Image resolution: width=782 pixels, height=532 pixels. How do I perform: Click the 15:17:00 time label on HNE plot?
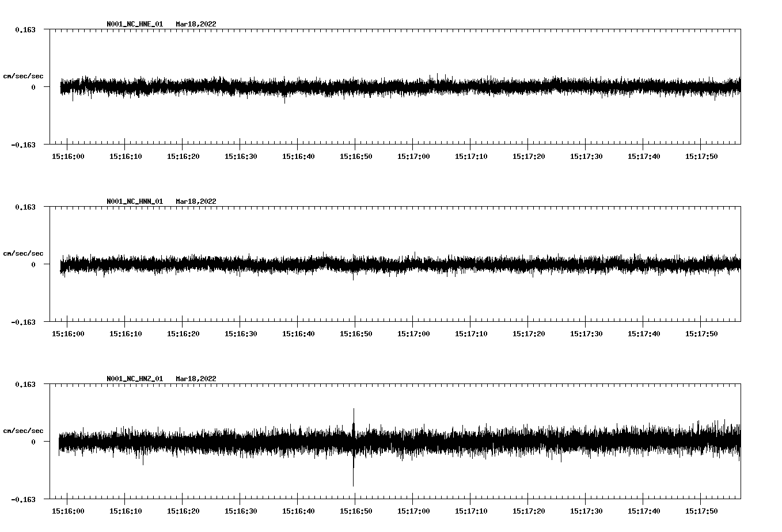[x=413, y=157]
